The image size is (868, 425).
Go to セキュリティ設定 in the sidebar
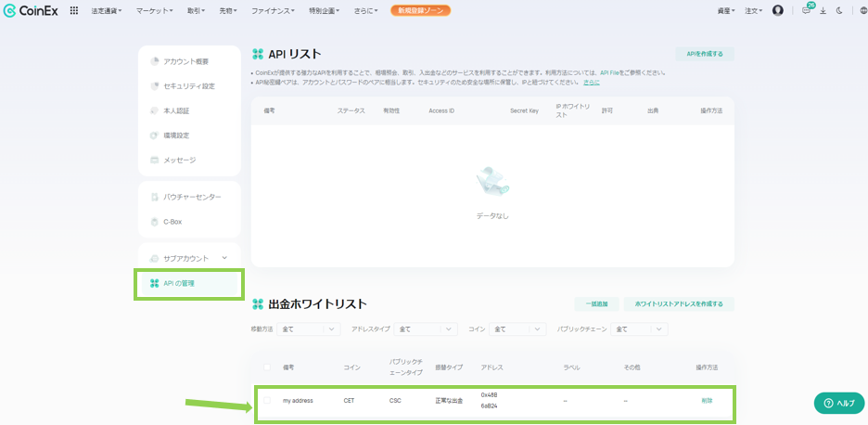(188, 86)
